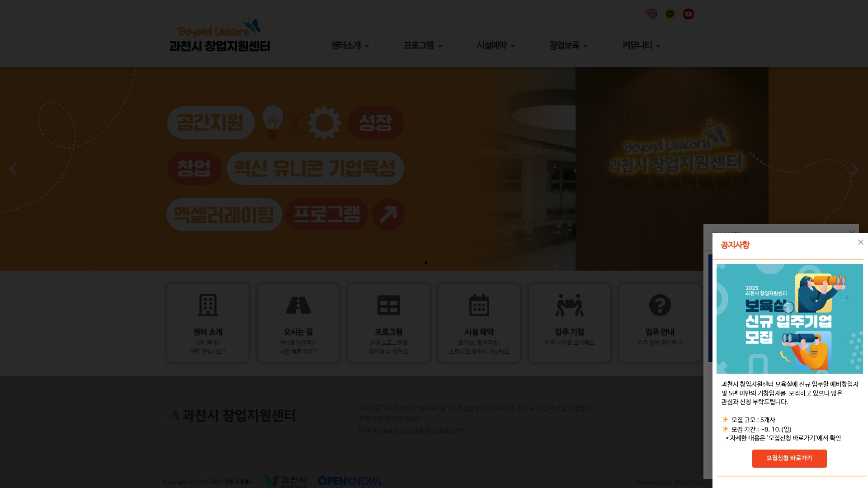The image size is (868, 488).
Task: Click the footer address line 주소
Action: (x=474, y=408)
